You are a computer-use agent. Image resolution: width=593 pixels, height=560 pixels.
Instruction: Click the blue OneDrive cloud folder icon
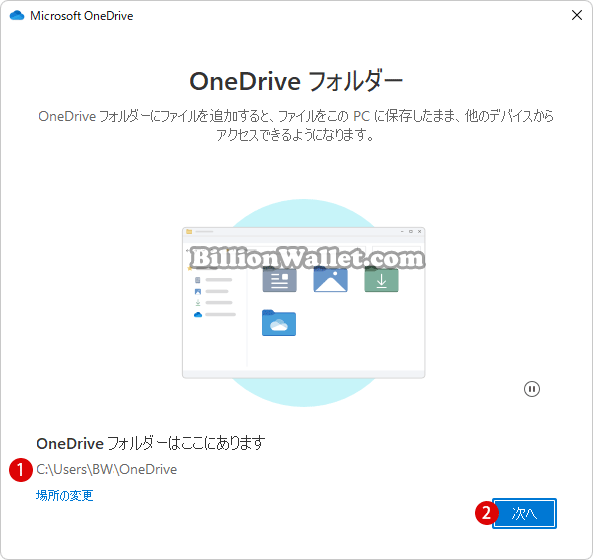tap(279, 323)
